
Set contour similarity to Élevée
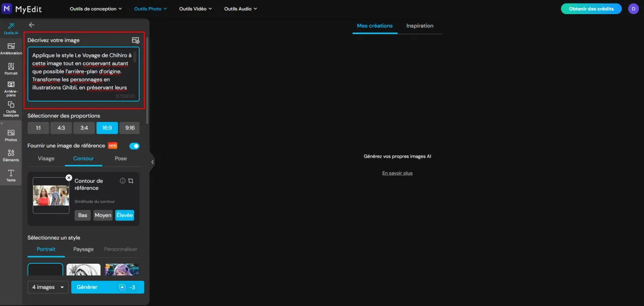125,215
